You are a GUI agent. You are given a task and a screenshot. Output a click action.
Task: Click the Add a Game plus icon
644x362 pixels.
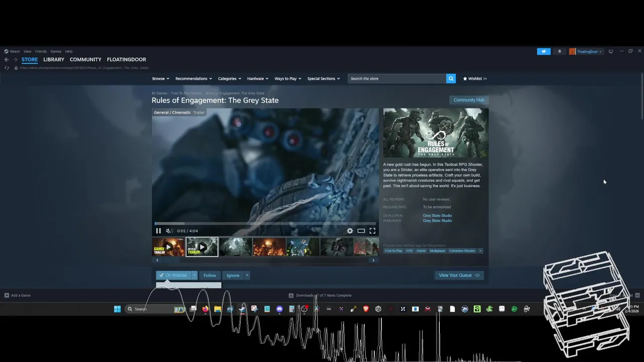click(7, 295)
